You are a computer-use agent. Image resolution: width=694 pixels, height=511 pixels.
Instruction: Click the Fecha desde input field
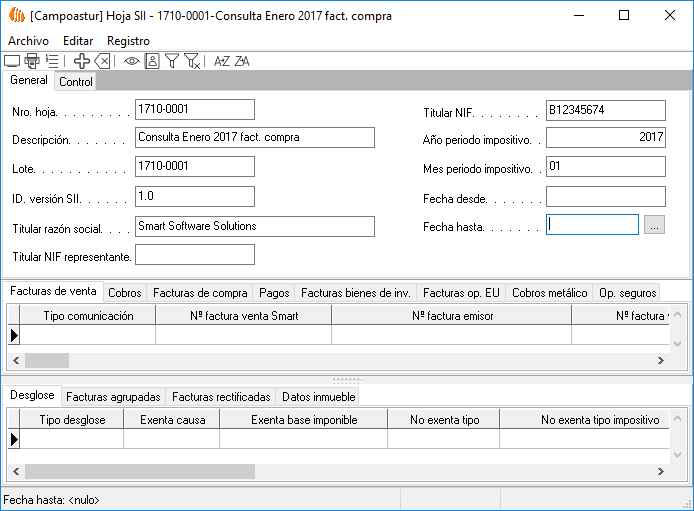605,197
